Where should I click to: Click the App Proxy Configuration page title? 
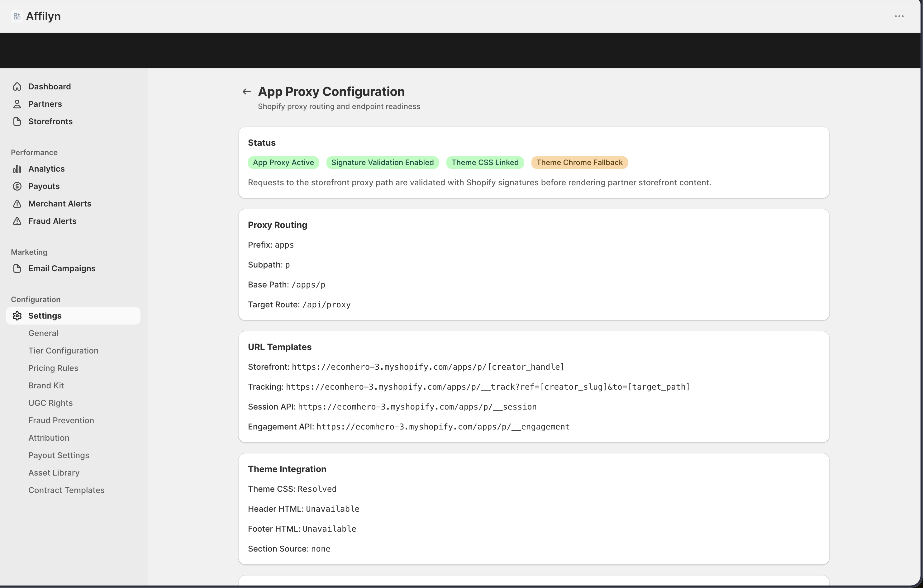pos(331,92)
